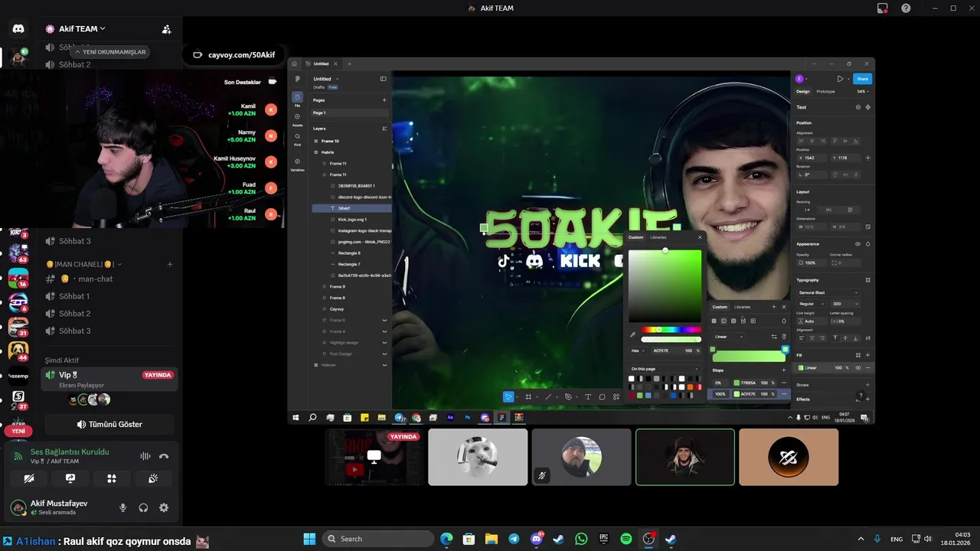This screenshot has width=980, height=551.
Task: Add new gradient stop plus icon
Action: 783,370
